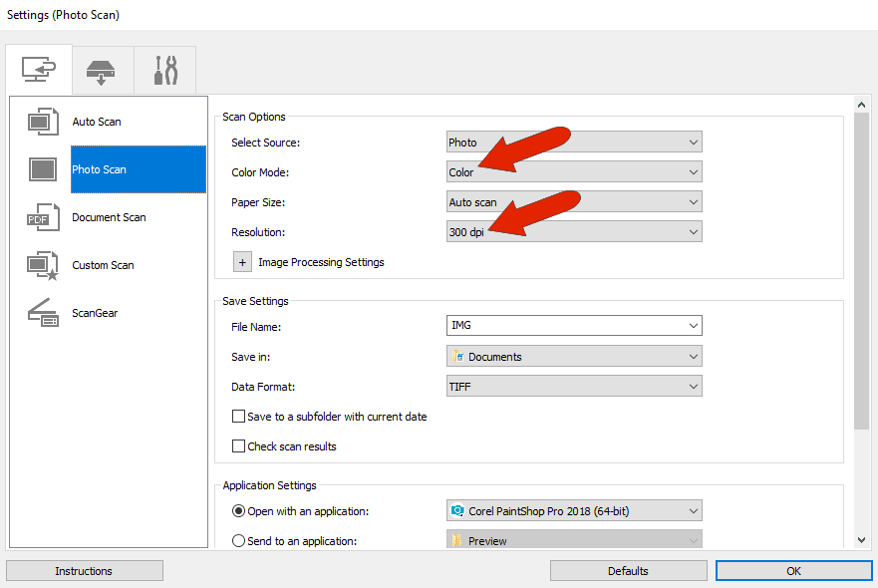Screen dimensions: 878x588
Task: Switch to the scan-from-computer tab icon
Action: click(x=39, y=69)
